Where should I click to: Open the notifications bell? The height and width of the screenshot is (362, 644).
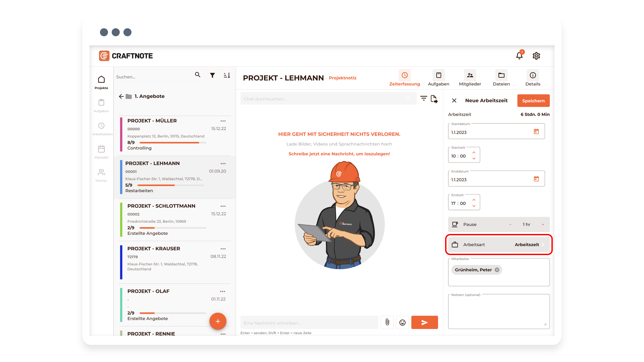point(519,56)
